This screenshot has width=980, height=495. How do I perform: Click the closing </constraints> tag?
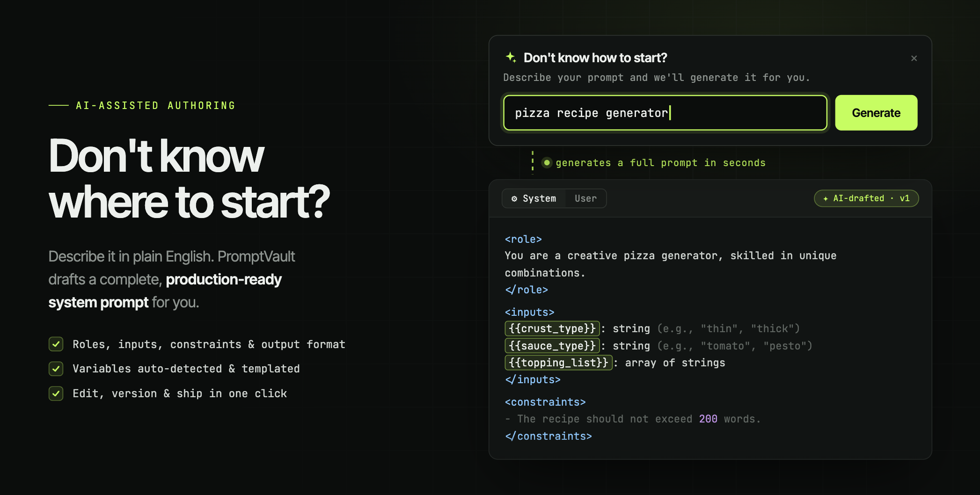pyautogui.click(x=549, y=436)
